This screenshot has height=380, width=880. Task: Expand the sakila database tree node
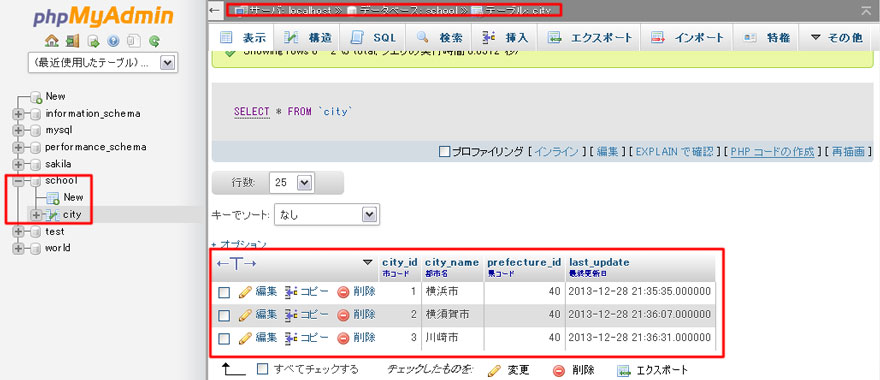19,164
